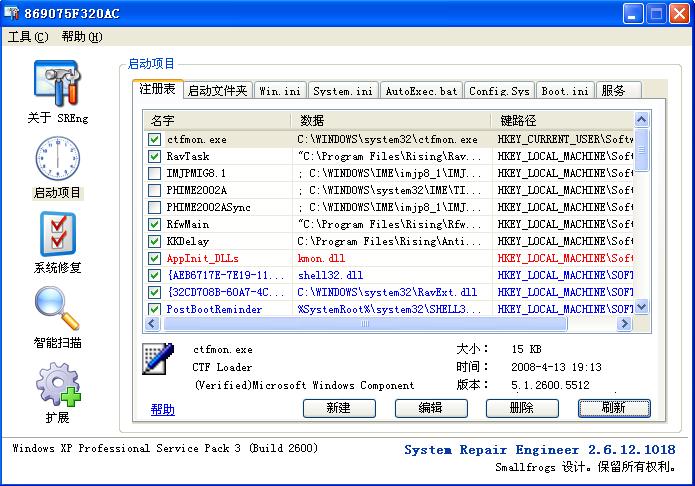Switch to the Config.Sys tab
Screen dimensions: 695x486
[x=499, y=90]
